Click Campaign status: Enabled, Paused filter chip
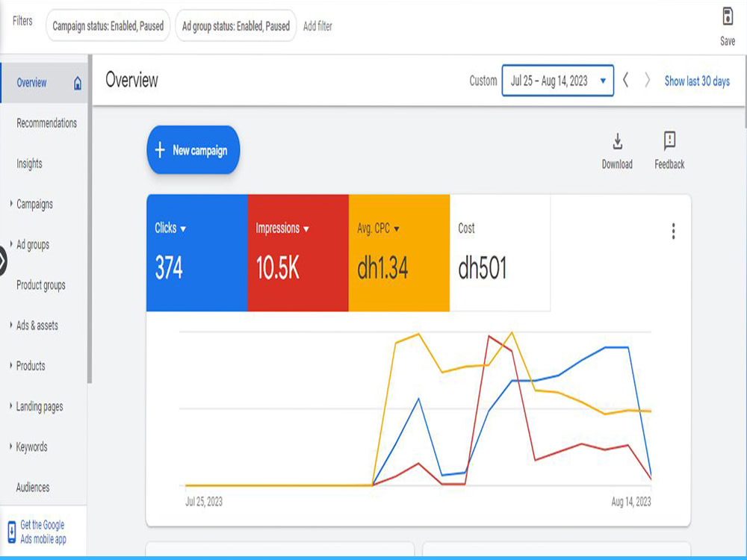This screenshot has height=560, width=747. pyautogui.click(x=108, y=25)
